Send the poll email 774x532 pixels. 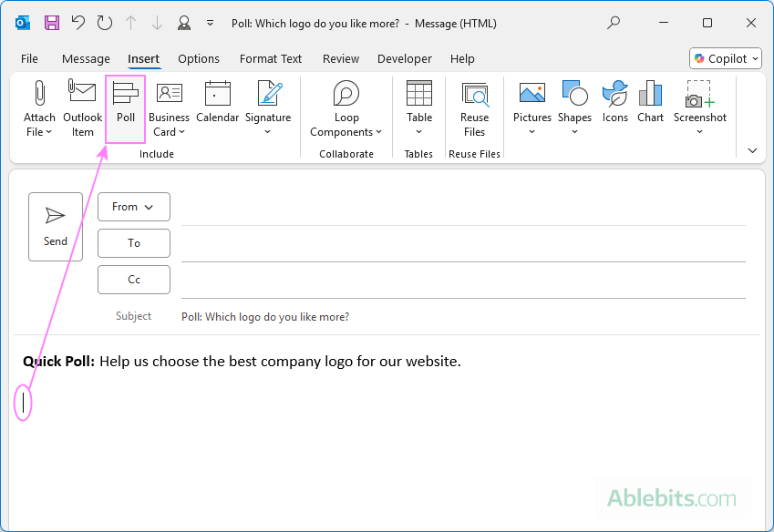point(55,226)
